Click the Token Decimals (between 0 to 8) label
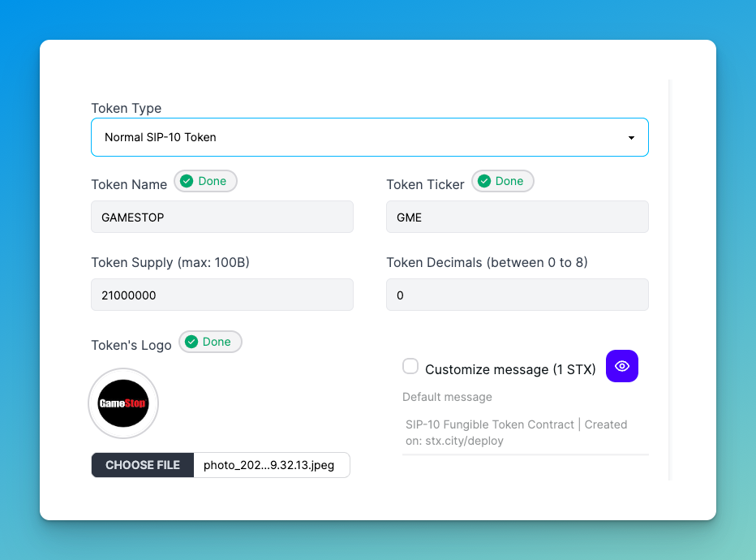This screenshot has width=756, height=560. click(487, 262)
